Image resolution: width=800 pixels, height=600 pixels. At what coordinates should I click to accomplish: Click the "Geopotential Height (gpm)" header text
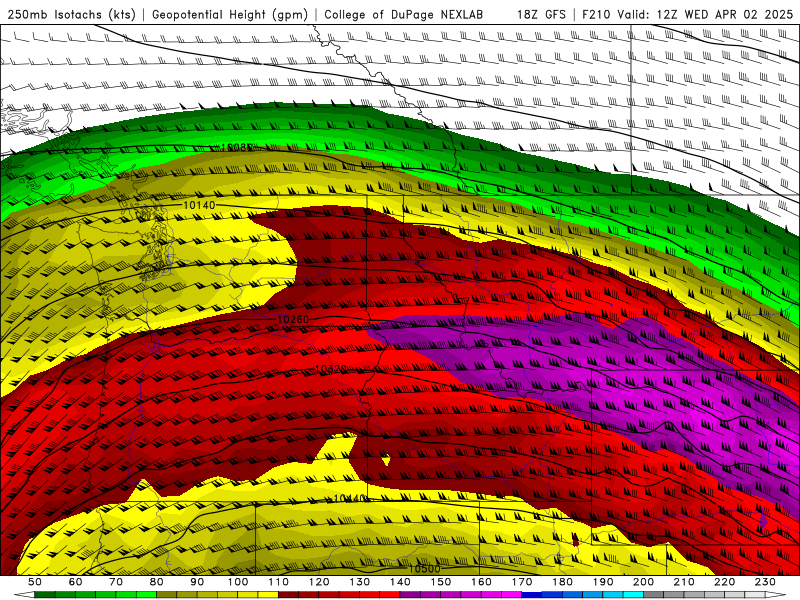click(230, 15)
